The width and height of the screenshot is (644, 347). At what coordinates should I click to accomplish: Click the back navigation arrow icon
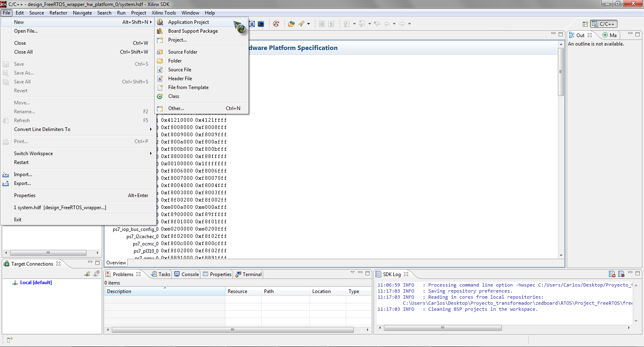pos(387,24)
